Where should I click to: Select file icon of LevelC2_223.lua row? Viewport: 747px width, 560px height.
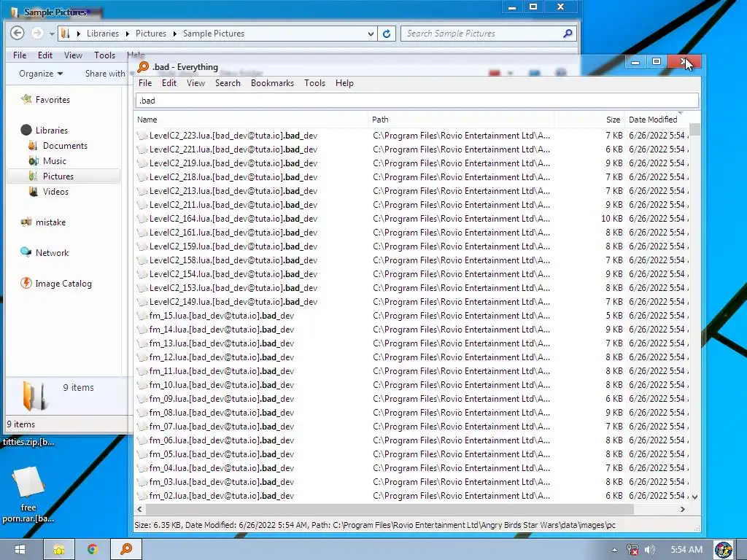142,136
